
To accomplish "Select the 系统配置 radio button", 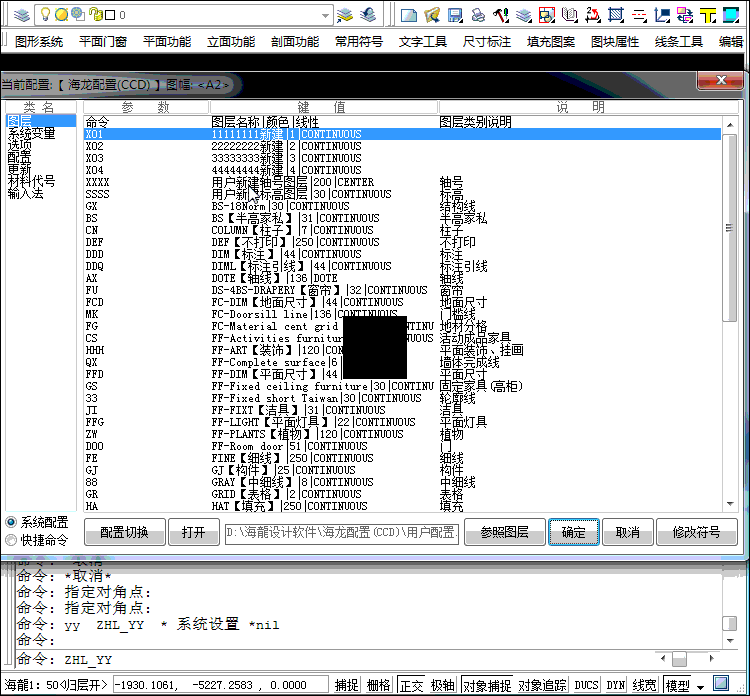I will point(11,522).
